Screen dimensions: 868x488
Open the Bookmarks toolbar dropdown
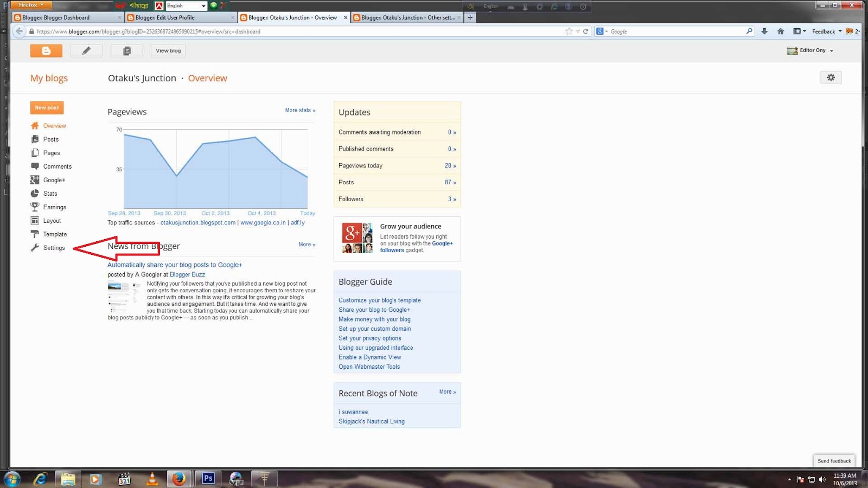(799, 31)
